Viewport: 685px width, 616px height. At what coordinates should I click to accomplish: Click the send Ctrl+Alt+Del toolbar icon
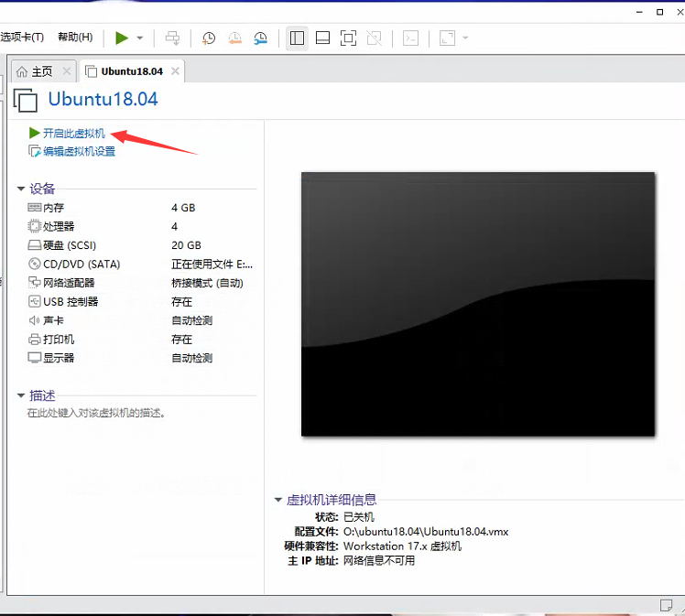click(172, 38)
